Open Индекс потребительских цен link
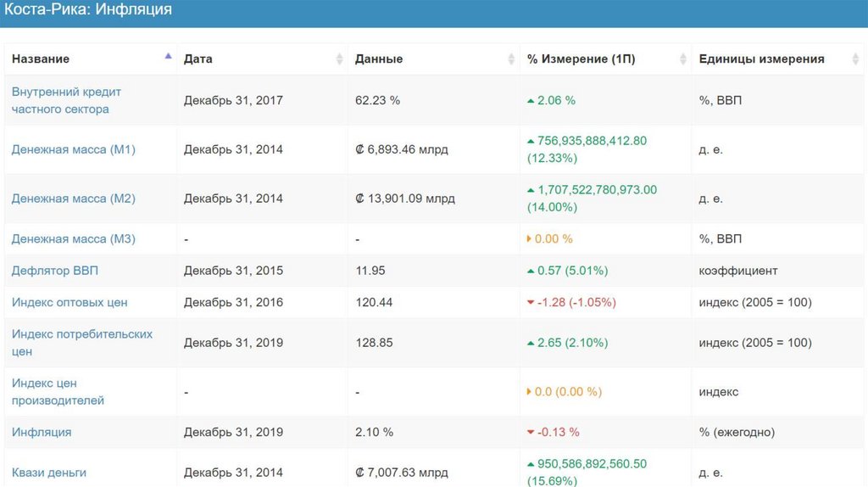Viewport: 868px width, 487px height. 81,343
